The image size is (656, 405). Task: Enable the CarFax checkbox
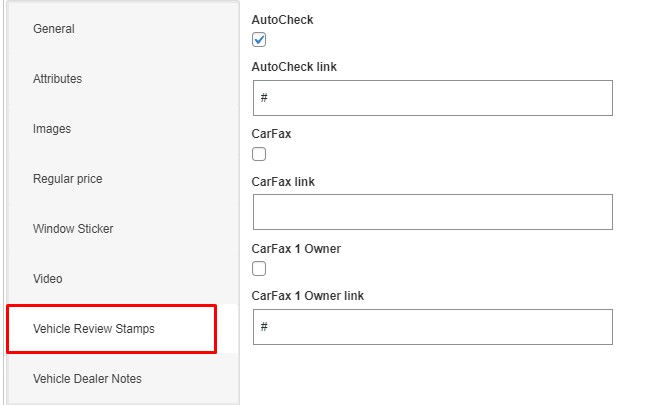(x=259, y=154)
